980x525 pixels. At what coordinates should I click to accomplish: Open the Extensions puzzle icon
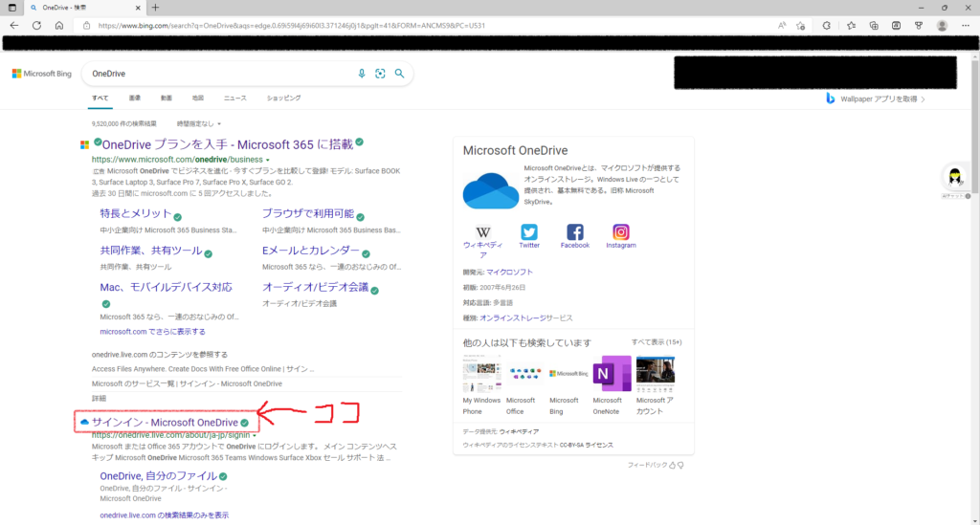point(826,26)
